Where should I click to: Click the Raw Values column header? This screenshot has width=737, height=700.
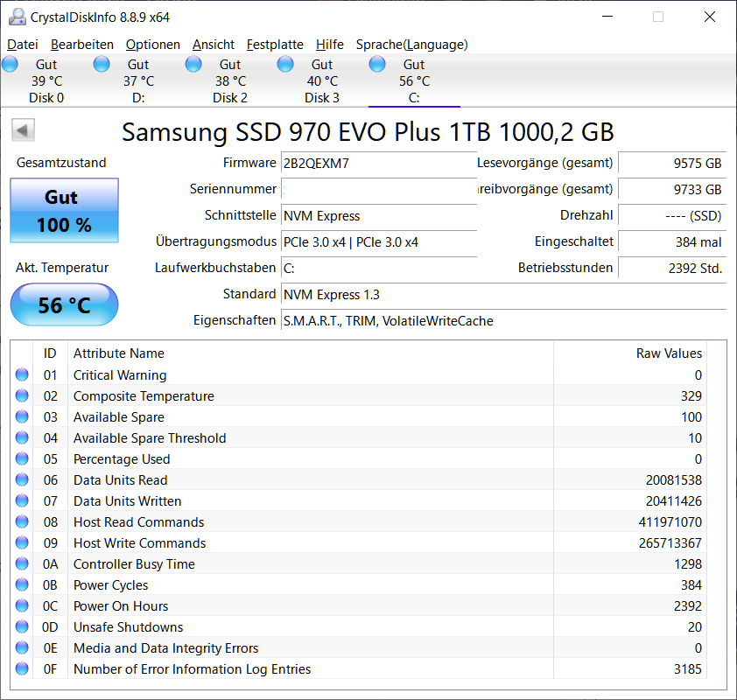point(630,353)
